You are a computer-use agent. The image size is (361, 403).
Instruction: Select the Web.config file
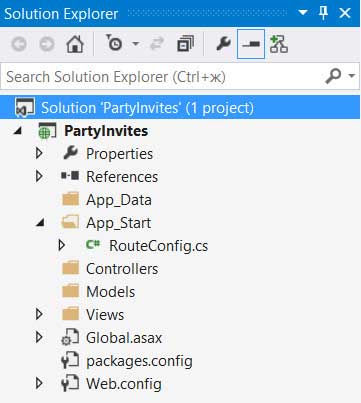coord(124,384)
